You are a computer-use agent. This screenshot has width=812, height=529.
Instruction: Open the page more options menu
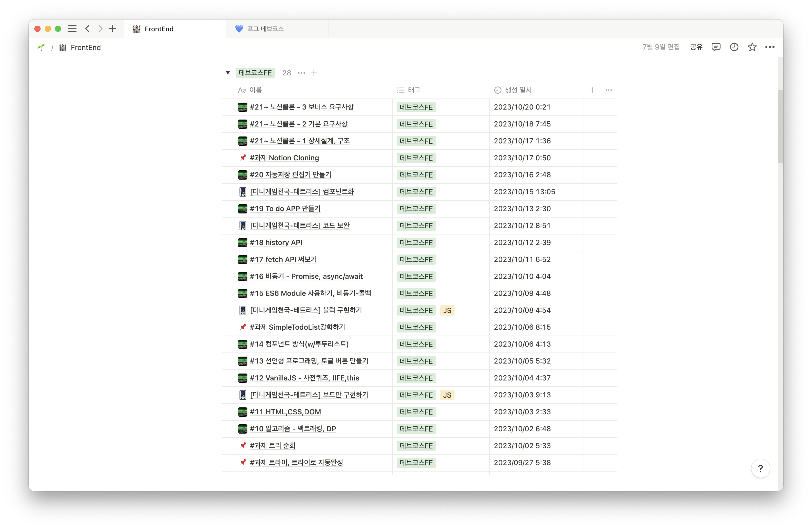[770, 47]
